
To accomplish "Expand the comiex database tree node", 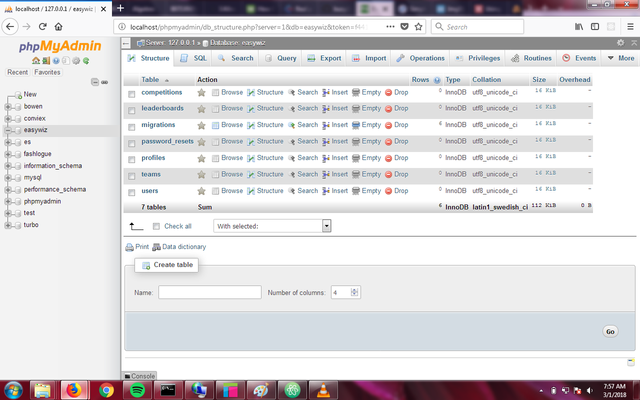I will pyautogui.click(x=8, y=119).
